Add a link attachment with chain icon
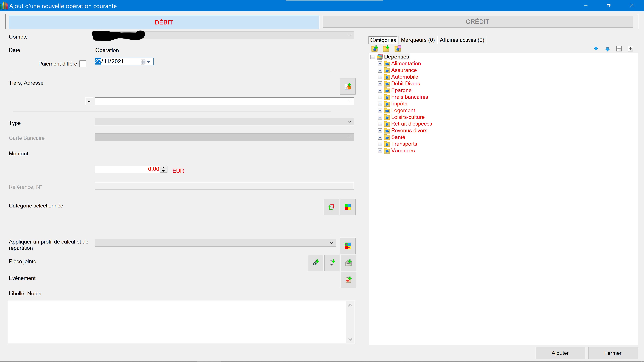The height and width of the screenshot is (362, 644). pos(315,263)
